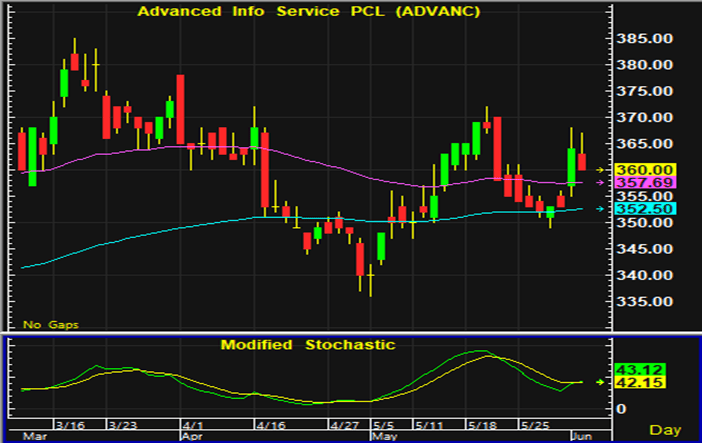Click the lowest candle with wick near 336

click(x=371, y=280)
